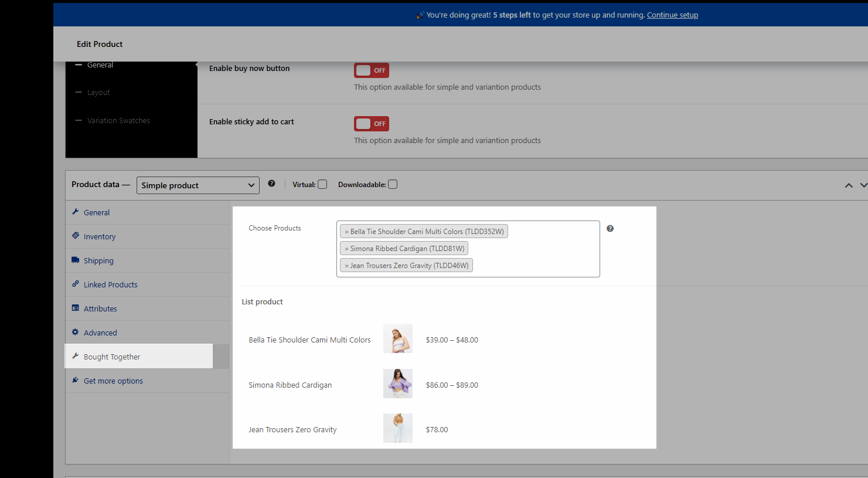Click the $86.00 – $89.00 price
Image resolution: width=868 pixels, height=478 pixels.
pyautogui.click(x=452, y=385)
